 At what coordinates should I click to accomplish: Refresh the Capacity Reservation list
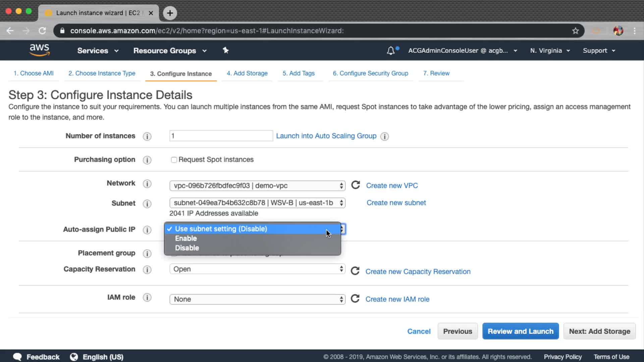coord(355,271)
